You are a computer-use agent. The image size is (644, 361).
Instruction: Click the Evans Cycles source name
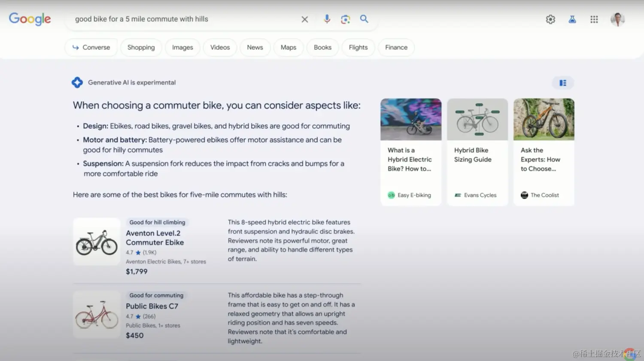pyautogui.click(x=480, y=195)
